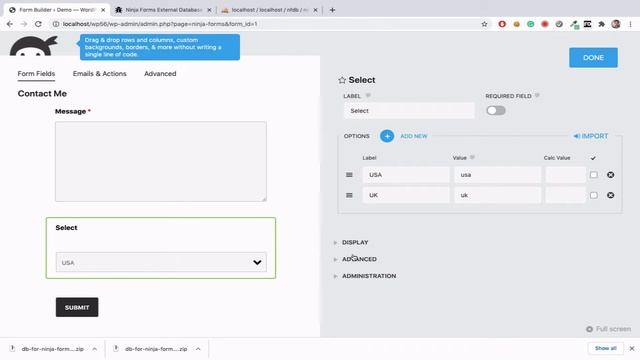Check the selected box for UK option
The width and height of the screenshot is (640, 360).
(593, 195)
